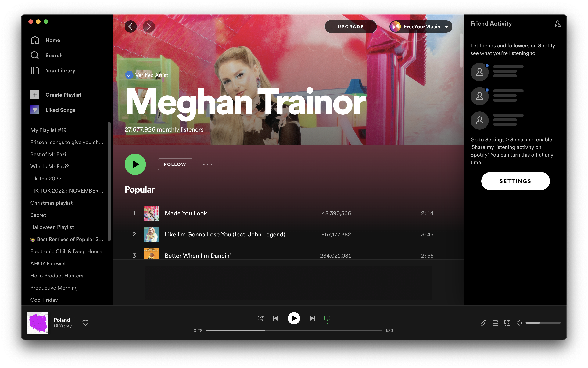Skip to the previous track

(x=276, y=318)
